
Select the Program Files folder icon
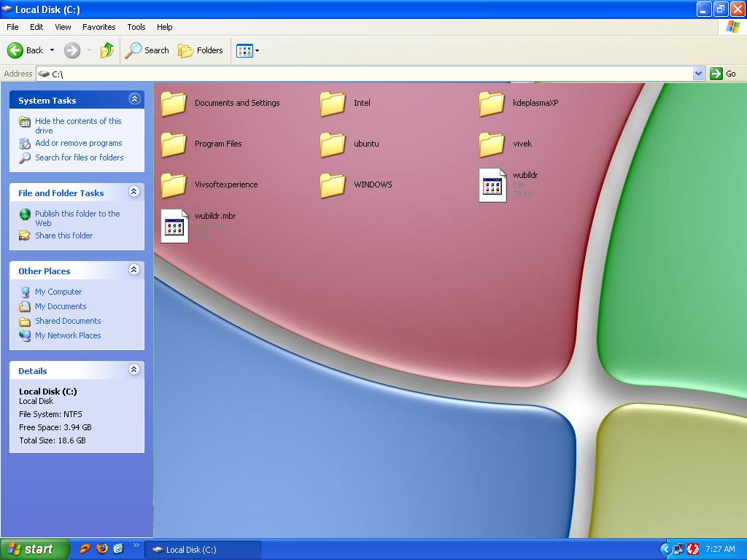(174, 144)
